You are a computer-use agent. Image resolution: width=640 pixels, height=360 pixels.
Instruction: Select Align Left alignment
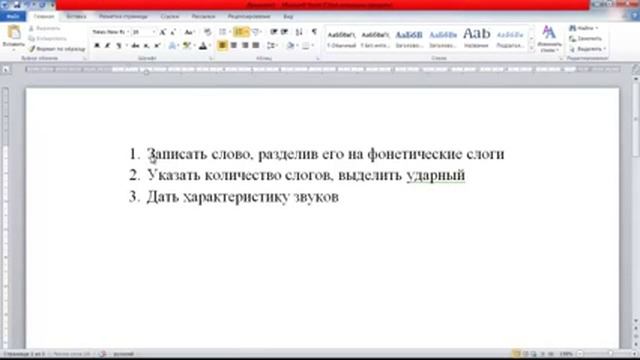(222, 45)
